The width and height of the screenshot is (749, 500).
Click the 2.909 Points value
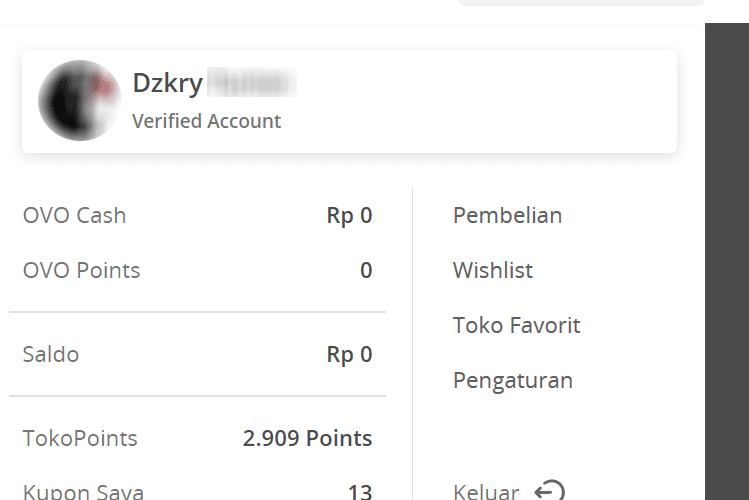(307, 438)
